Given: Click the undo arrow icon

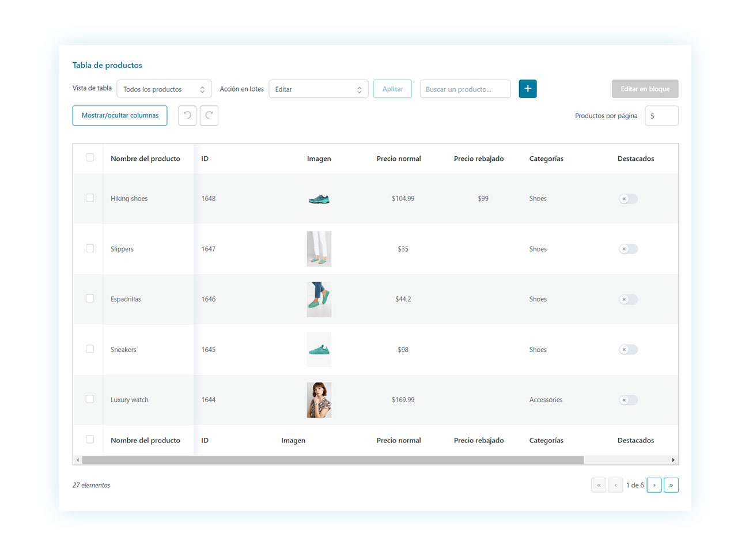Looking at the screenshot, I should point(187,116).
